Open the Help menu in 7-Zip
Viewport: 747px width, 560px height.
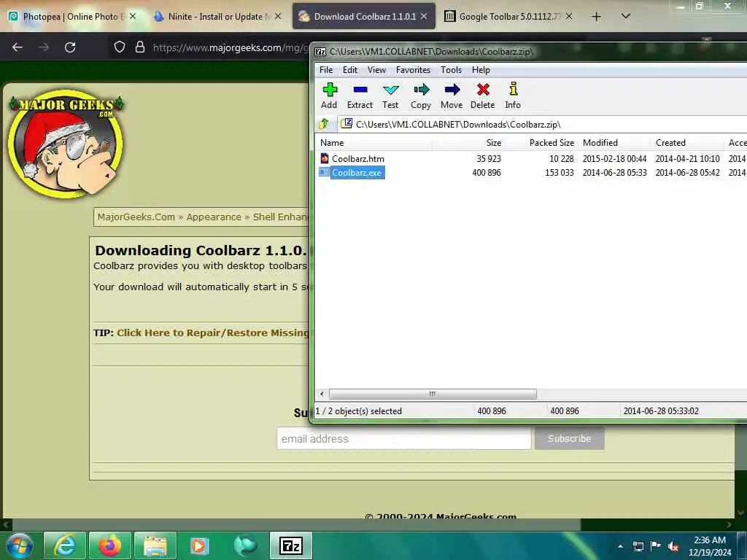481,70
